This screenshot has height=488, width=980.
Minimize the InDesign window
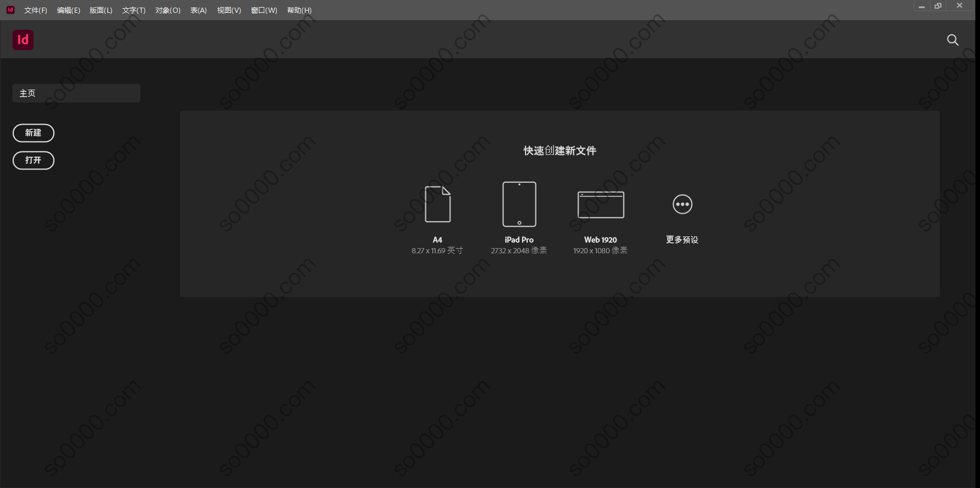pyautogui.click(x=922, y=6)
